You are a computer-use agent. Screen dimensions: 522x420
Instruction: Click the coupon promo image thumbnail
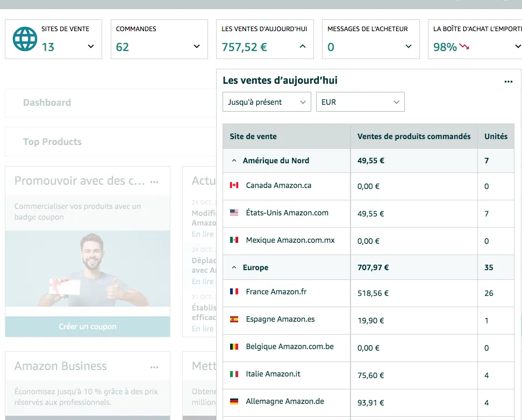pos(88,269)
